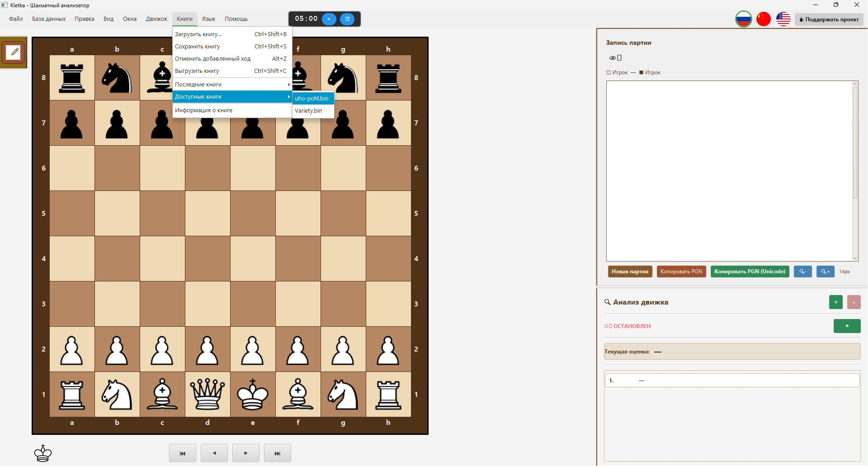Switch language with the Russian flag
The width and height of the screenshot is (868, 467).
coord(744,19)
